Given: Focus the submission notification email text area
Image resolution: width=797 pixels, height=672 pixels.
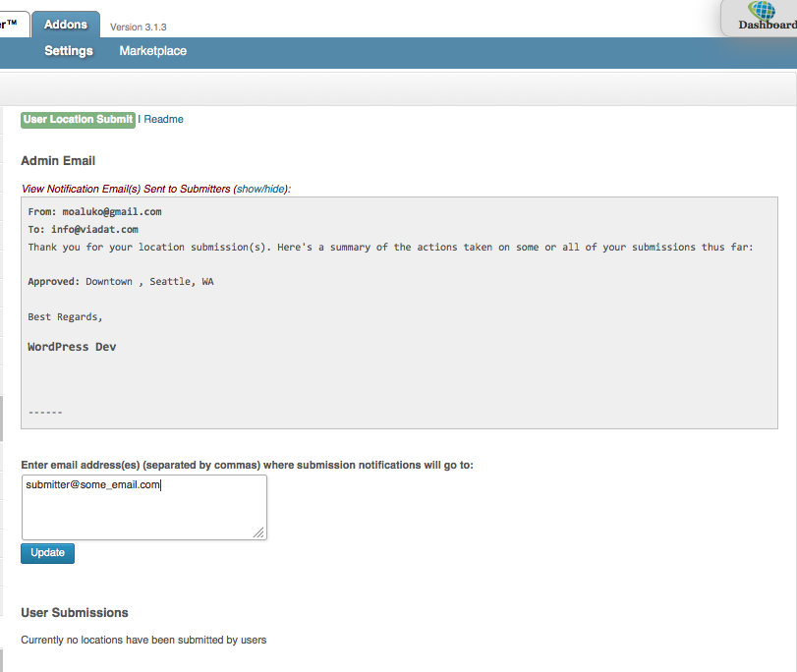Looking at the screenshot, I should [x=143, y=507].
